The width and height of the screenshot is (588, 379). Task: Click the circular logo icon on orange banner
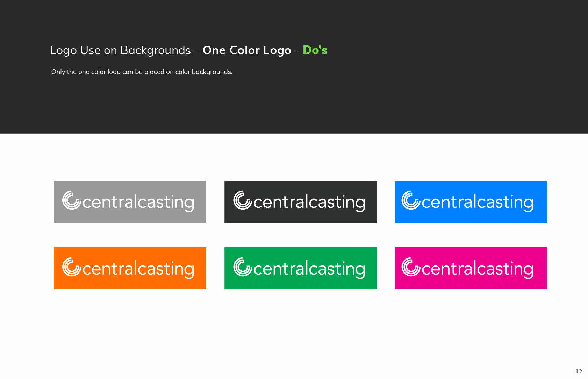tap(72, 267)
